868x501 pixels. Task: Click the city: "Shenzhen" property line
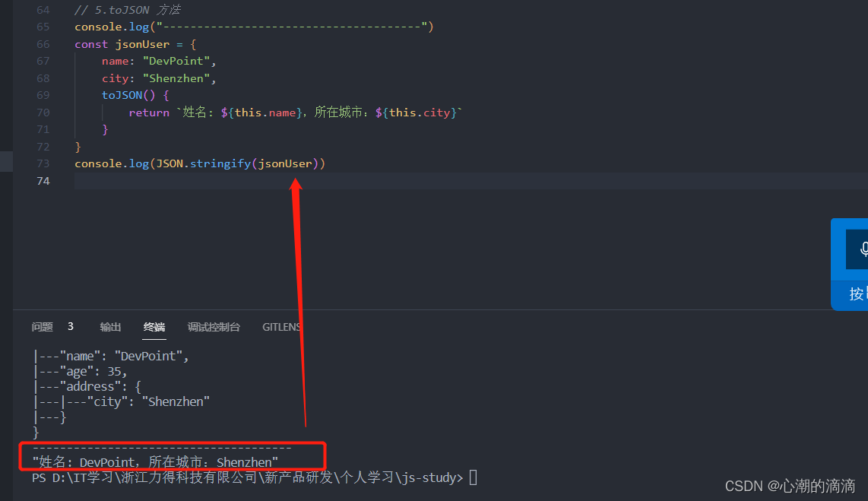coord(159,78)
